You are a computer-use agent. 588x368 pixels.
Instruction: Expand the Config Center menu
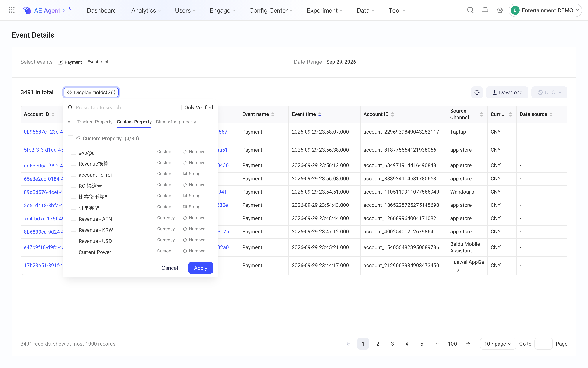pos(271,10)
